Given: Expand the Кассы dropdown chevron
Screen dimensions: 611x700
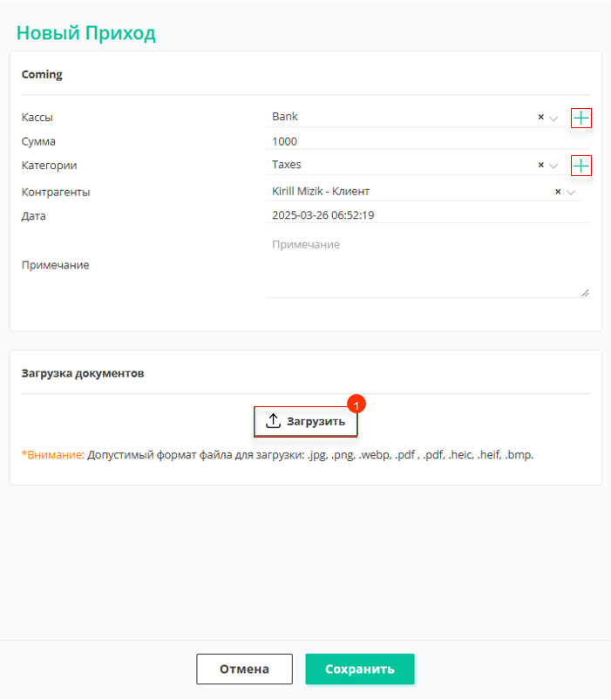Looking at the screenshot, I should point(553,119).
